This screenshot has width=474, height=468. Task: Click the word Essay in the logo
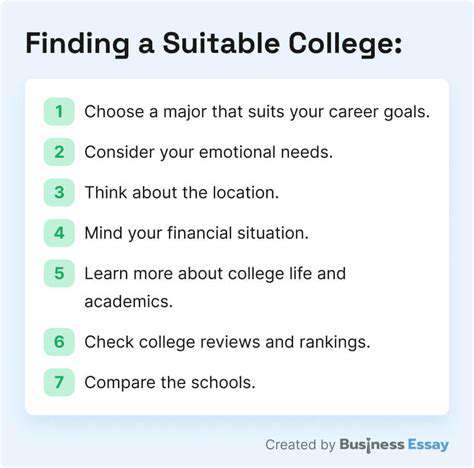[x=428, y=446]
